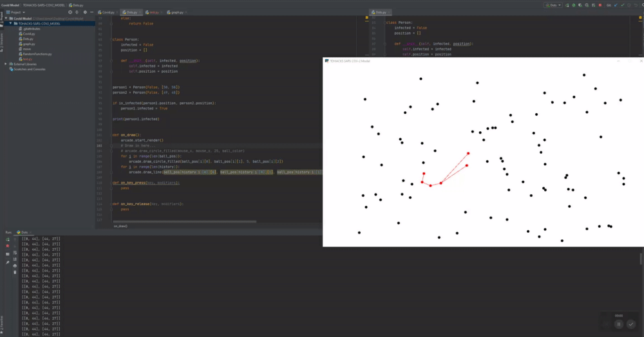Close the graph.py editor tab
644x337 pixels.
(186, 12)
